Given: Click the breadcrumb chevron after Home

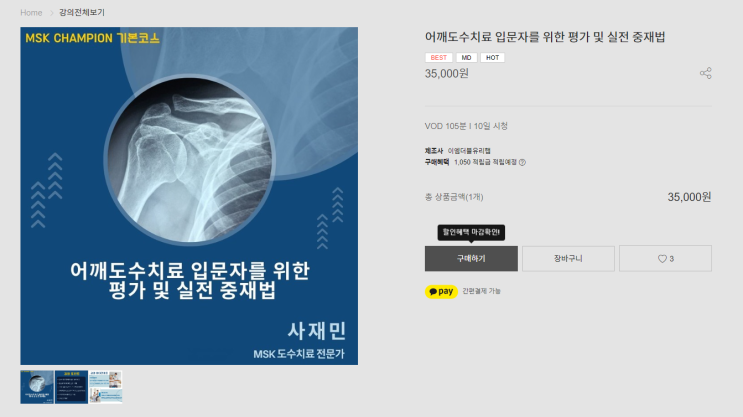Looking at the screenshot, I should pyautogui.click(x=51, y=13).
